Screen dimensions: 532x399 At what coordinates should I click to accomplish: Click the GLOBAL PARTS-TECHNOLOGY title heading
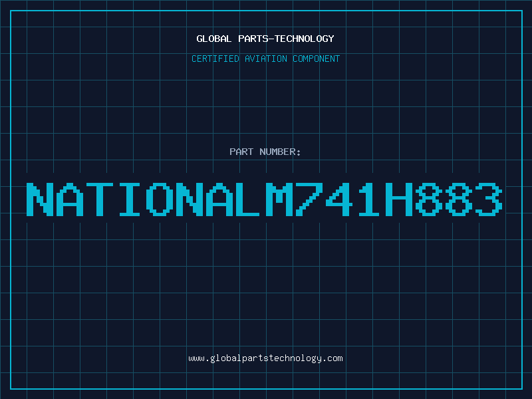pyautogui.click(x=265, y=39)
